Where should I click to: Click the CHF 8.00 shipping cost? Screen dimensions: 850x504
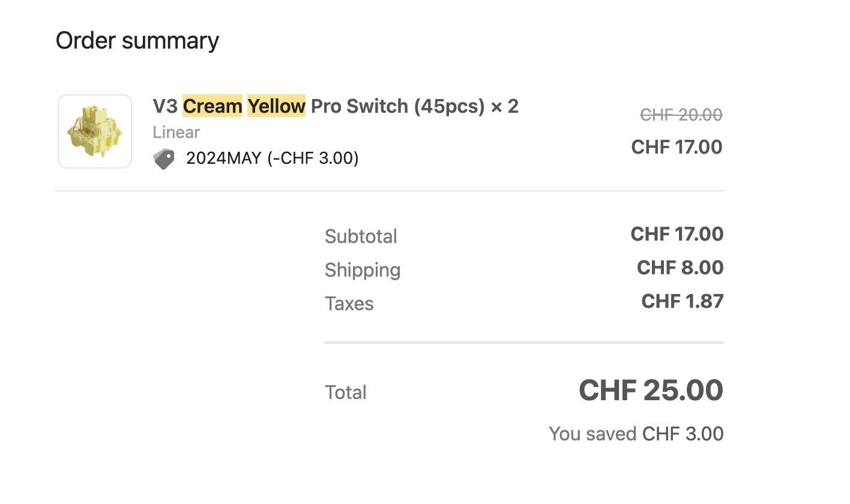point(680,268)
